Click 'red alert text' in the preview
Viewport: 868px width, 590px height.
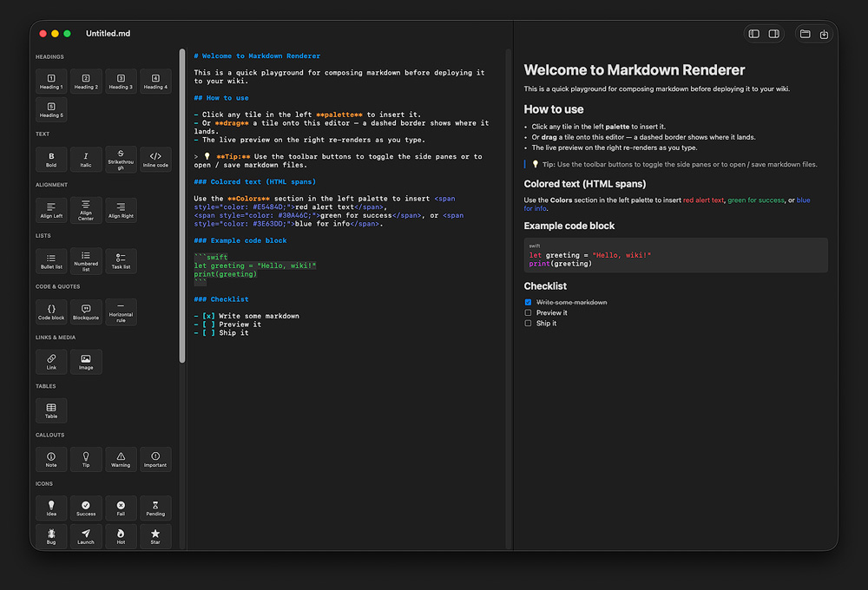click(x=703, y=200)
